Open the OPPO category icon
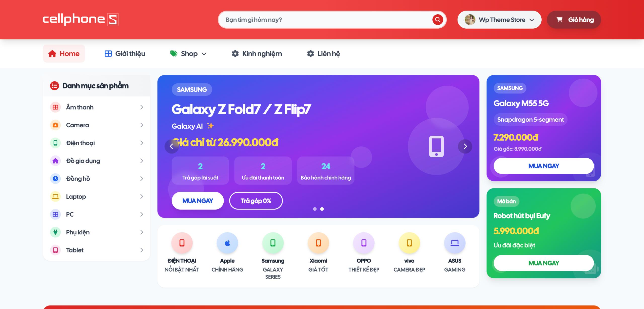This screenshot has width=644, height=309. 364,243
